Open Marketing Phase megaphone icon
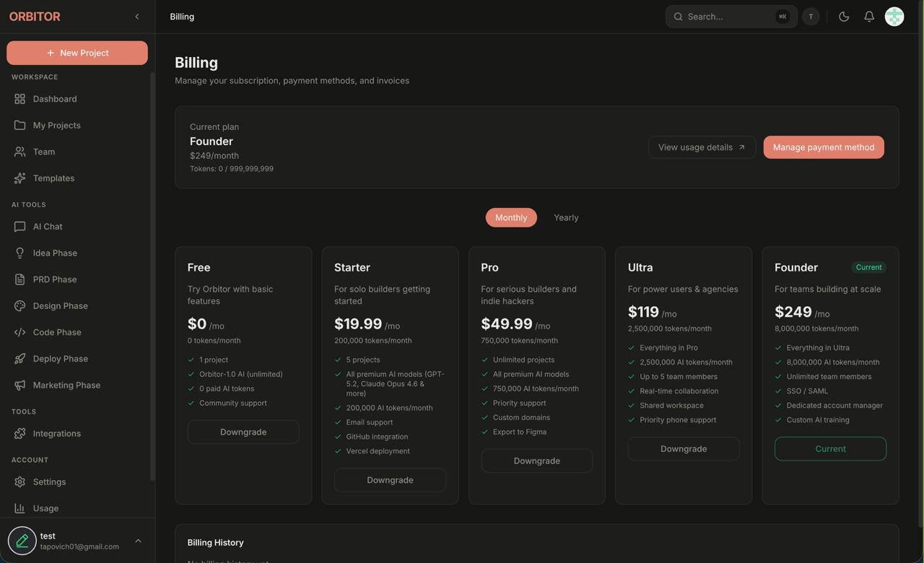 [x=19, y=385]
